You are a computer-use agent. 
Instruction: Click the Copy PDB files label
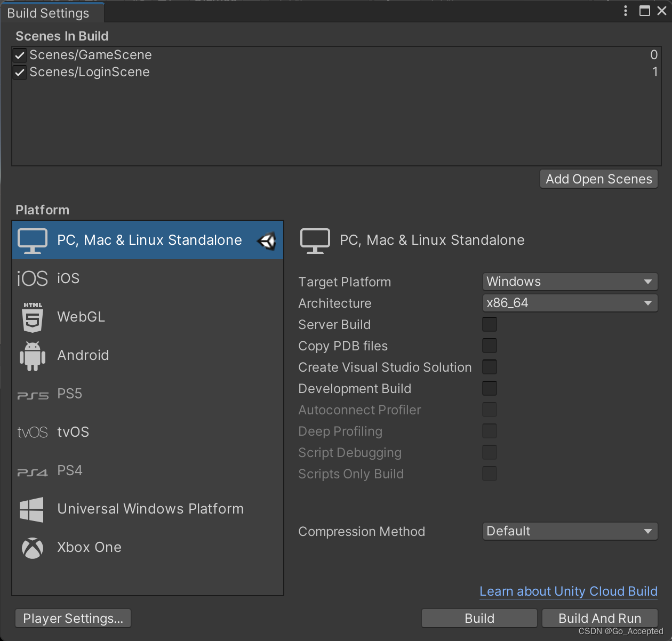(x=343, y=346)
